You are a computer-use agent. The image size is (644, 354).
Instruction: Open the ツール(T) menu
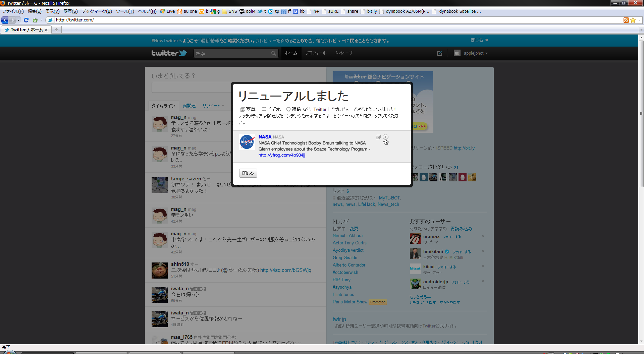(x=125, y=11)
